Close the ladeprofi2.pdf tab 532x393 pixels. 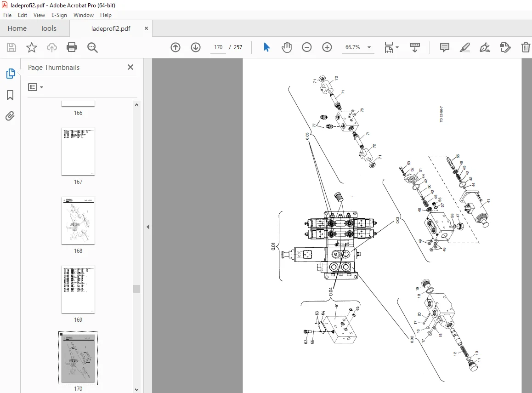(x=146, y=28)
